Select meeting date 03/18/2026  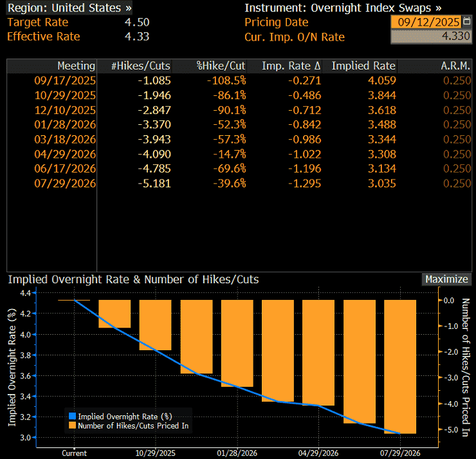(x=65, y=140)
